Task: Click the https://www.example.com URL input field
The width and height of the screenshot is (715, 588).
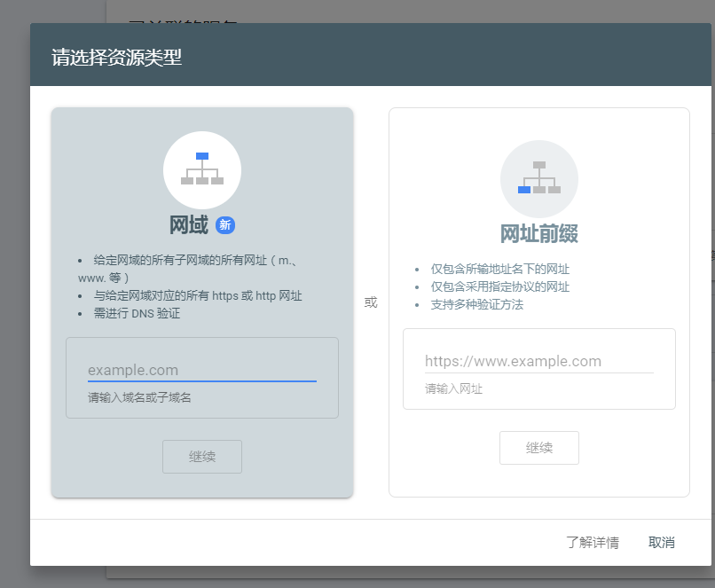Action: 538,361
